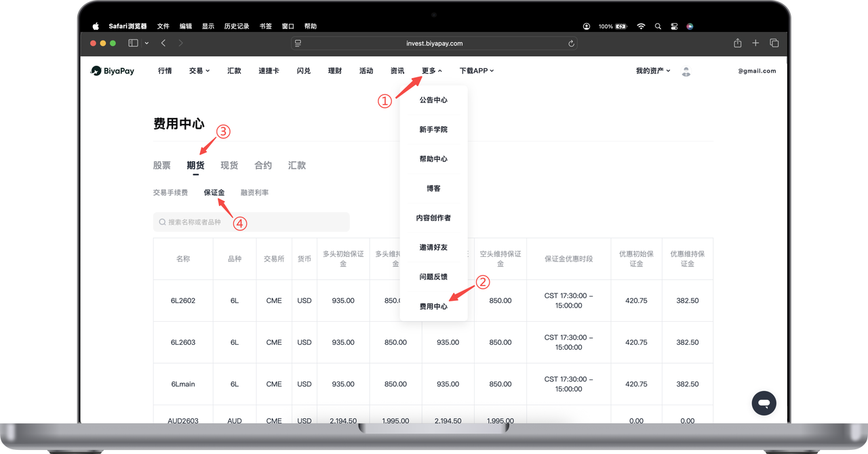Screen dimensions: 868x454
Task: Toggle the Safari sidebar
Action: [x=133, y=43]
